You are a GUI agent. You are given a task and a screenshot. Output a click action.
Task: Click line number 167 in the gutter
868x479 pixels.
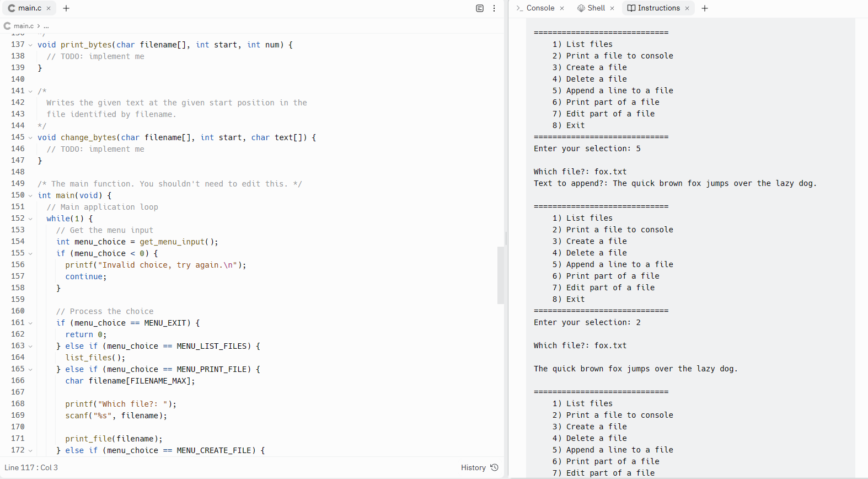coord(18,392)
